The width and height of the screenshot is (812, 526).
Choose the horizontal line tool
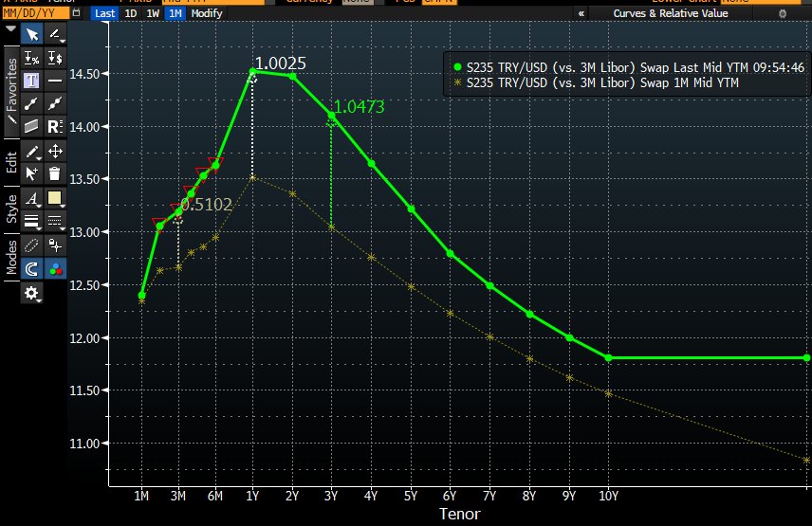[55, 81]
